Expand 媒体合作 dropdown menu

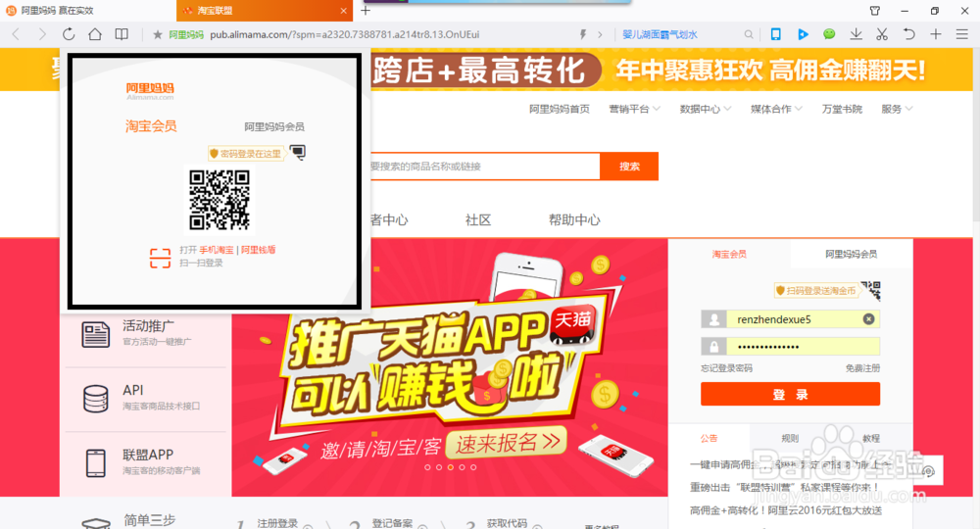(776, 109)
